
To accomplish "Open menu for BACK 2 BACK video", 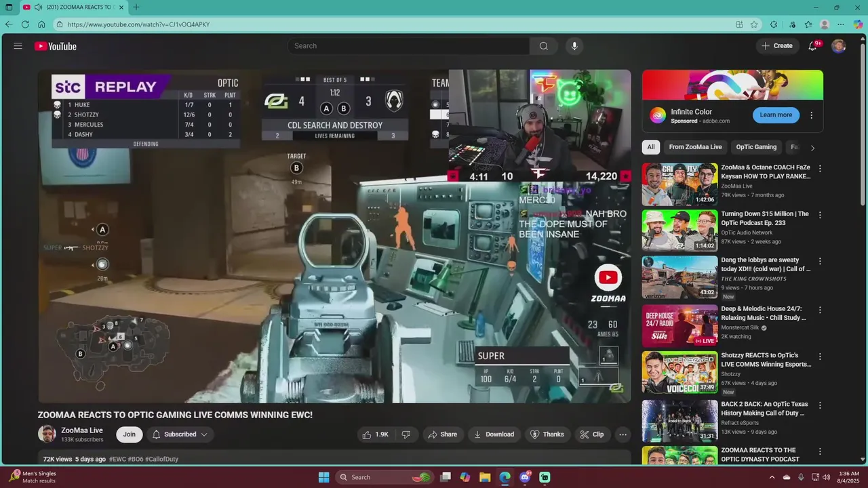I will [x=820, y=405].
